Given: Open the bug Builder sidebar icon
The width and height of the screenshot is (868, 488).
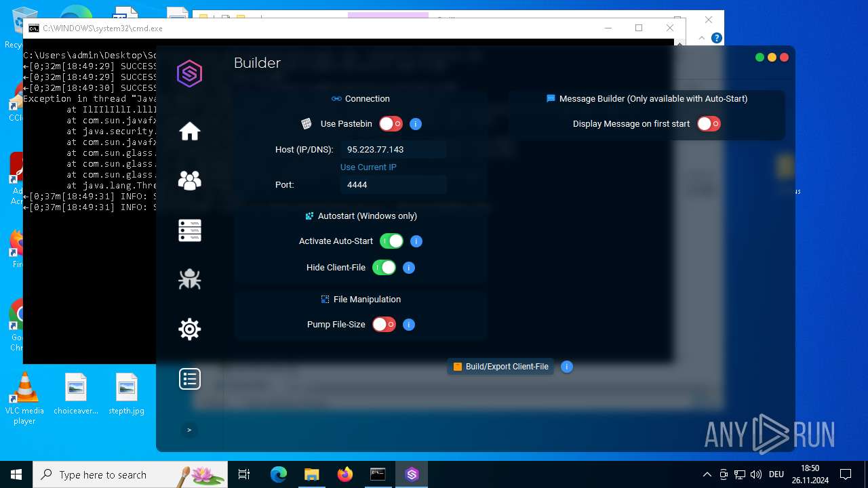Looking at the screenshot, I should click(189, 279).
